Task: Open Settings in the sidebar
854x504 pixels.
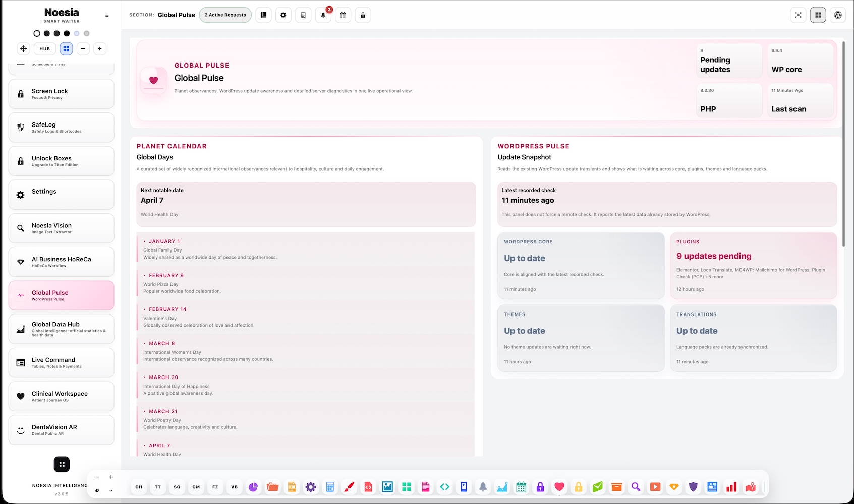Action: tap(62, 195)
